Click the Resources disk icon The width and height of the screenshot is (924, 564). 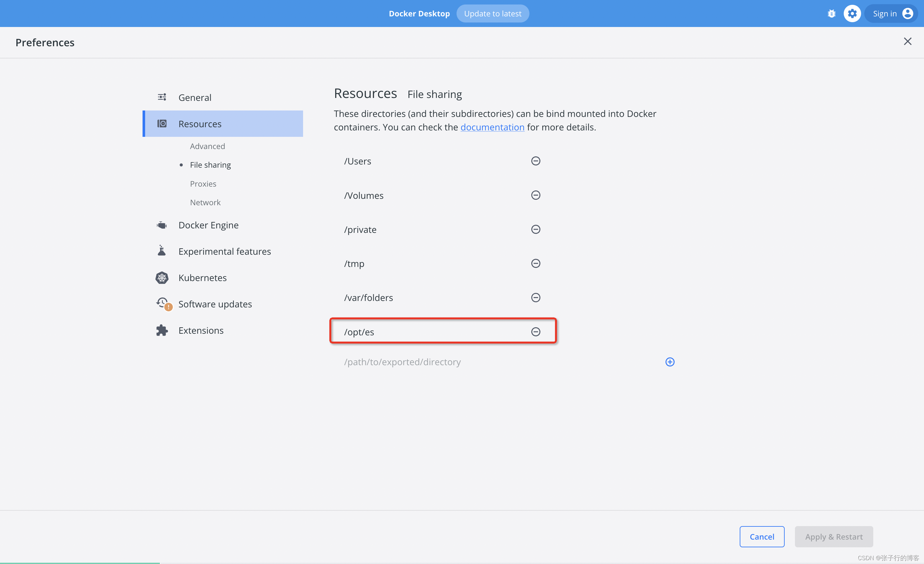click(161, 123)
